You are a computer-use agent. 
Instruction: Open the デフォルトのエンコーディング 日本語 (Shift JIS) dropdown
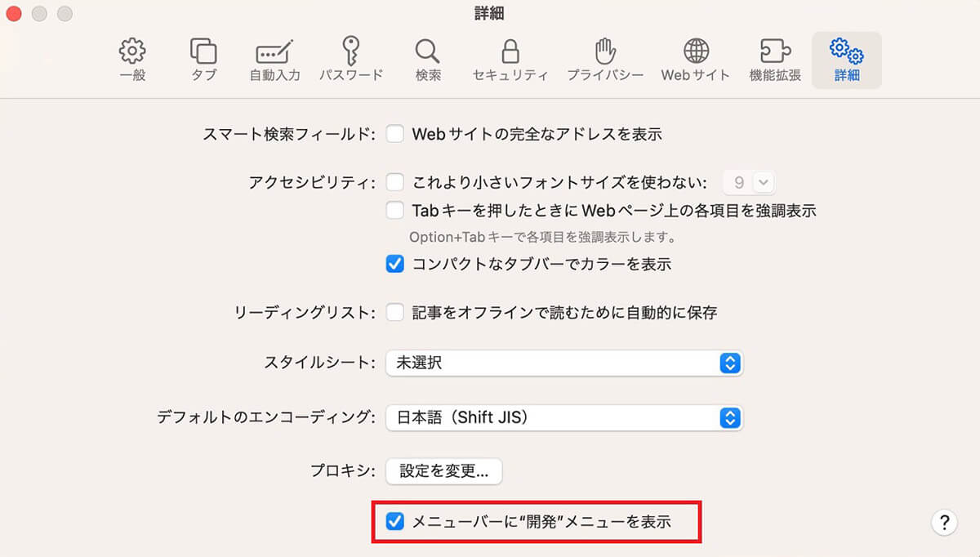click(564, 418)
